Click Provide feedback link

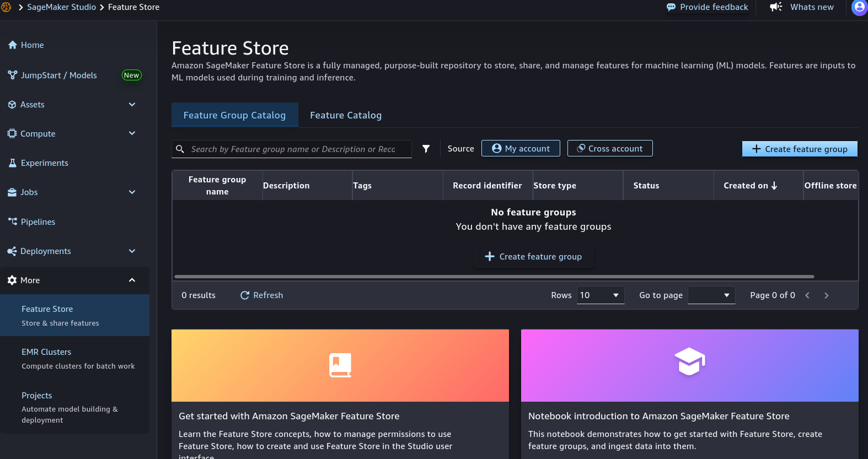[714, 7]
